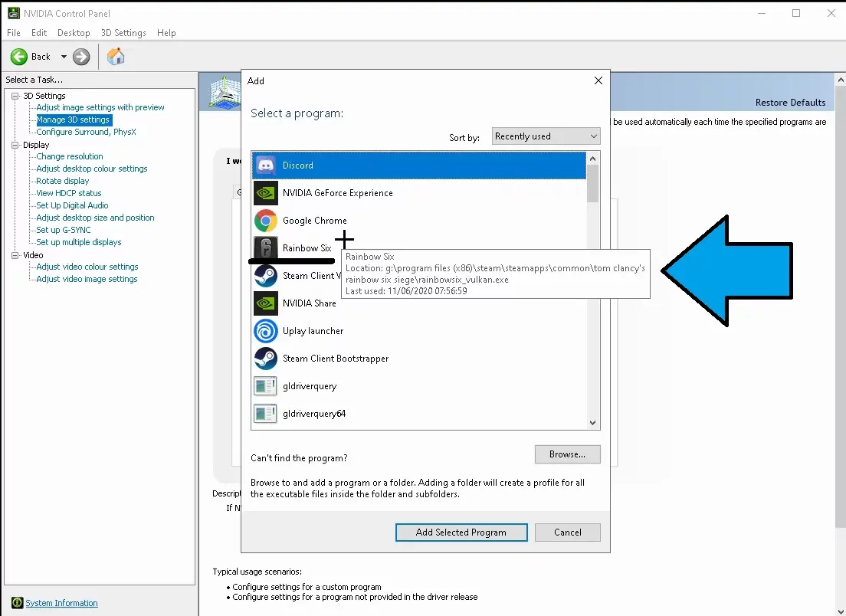Select the NVIDIA Share row text
The image size is (846, 616).
tap(309, 303)
